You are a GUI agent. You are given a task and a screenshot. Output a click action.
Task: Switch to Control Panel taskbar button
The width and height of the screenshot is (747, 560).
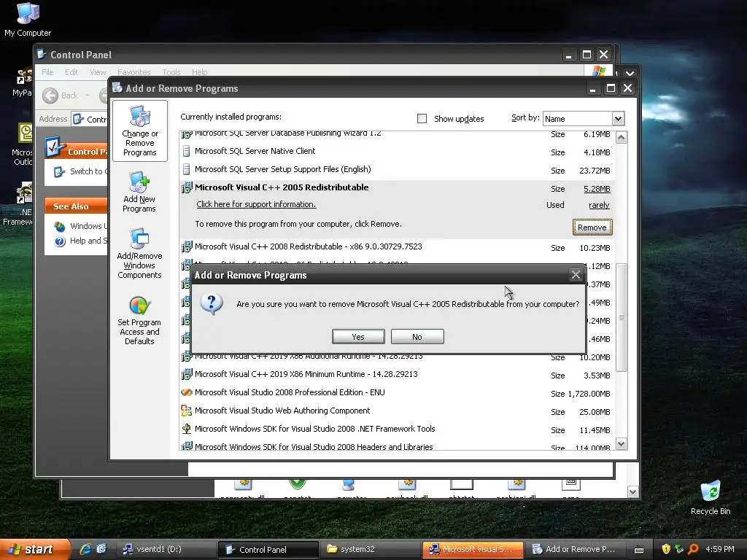(268, 550)
